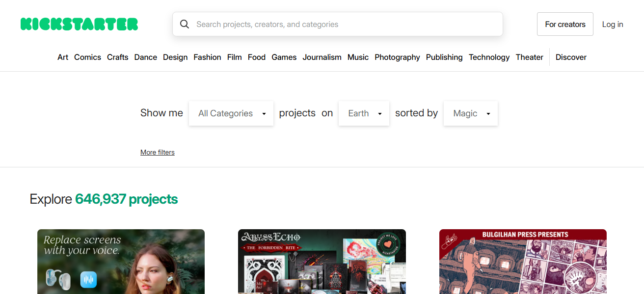Image resolution: width=644 pixels, height=294 pixels.
Task: Open the Food category
Action: [257, 57]
